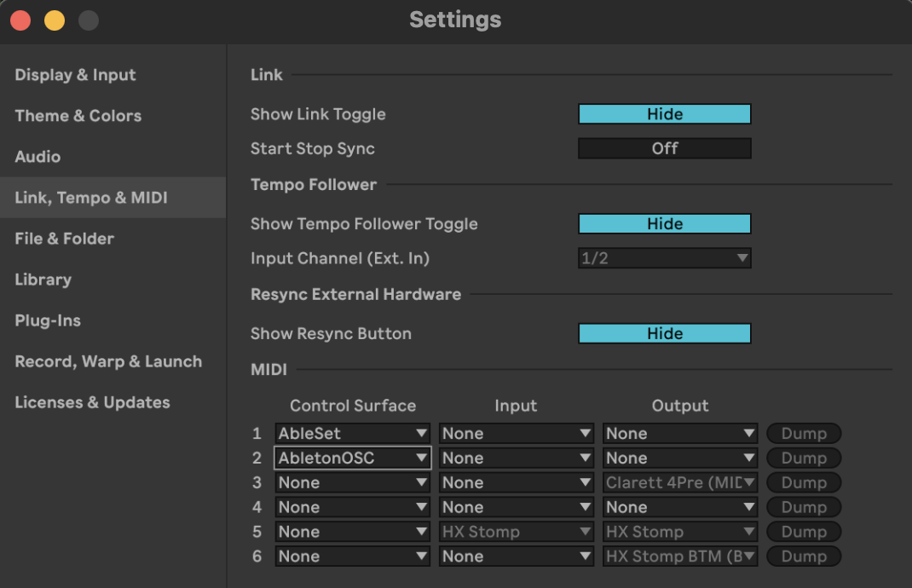Select the Plug-Ins settings tab

coord(48,320)
